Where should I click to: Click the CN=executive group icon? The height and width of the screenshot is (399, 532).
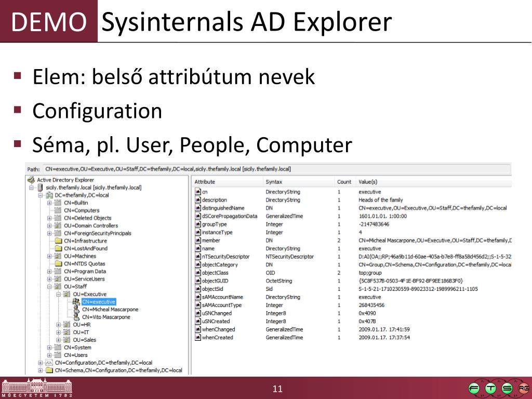click(76, 302)
